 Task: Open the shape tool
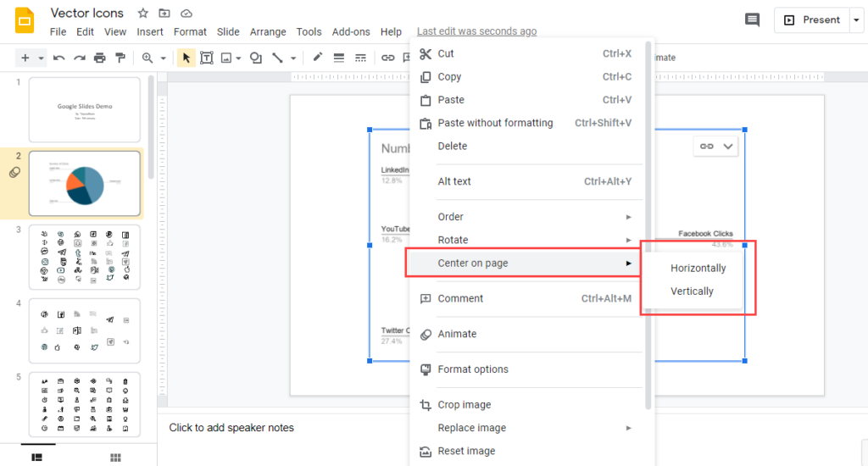click(256, 58)
